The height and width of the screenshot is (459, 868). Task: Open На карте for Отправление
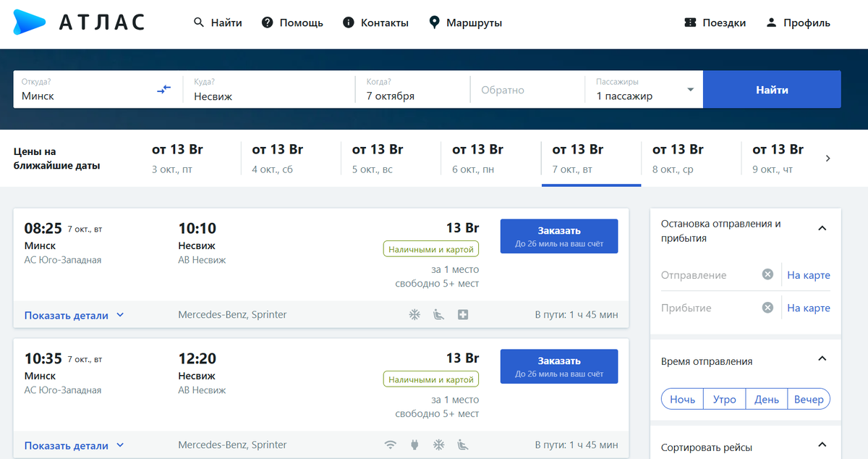[809, 275]
